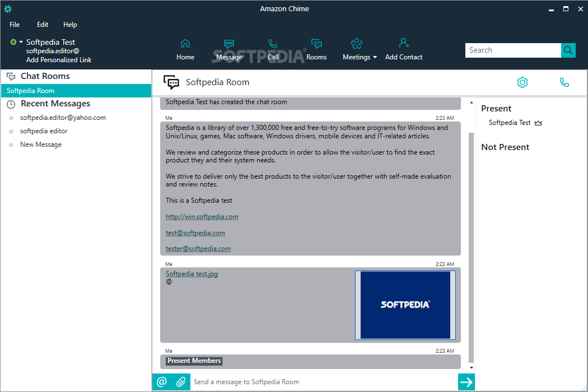Open the Edit menu
The height and width of the screenshot is (392, 588).
(x=43, y=25)
